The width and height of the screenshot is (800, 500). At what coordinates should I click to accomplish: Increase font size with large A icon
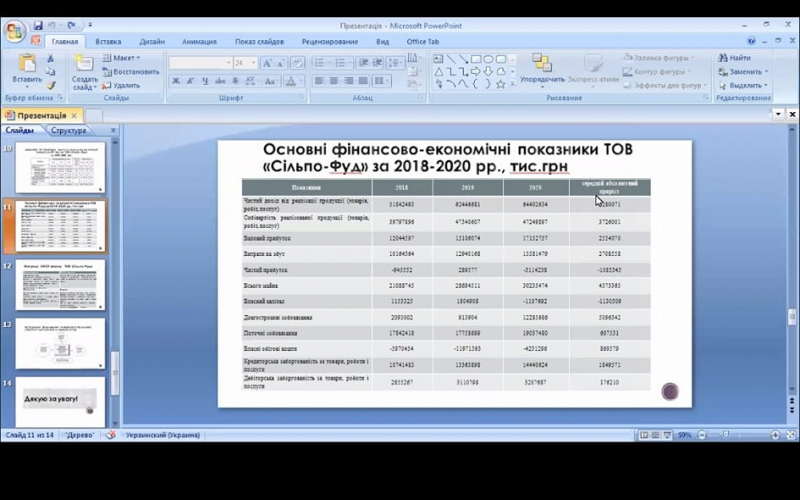pos(267,63)
